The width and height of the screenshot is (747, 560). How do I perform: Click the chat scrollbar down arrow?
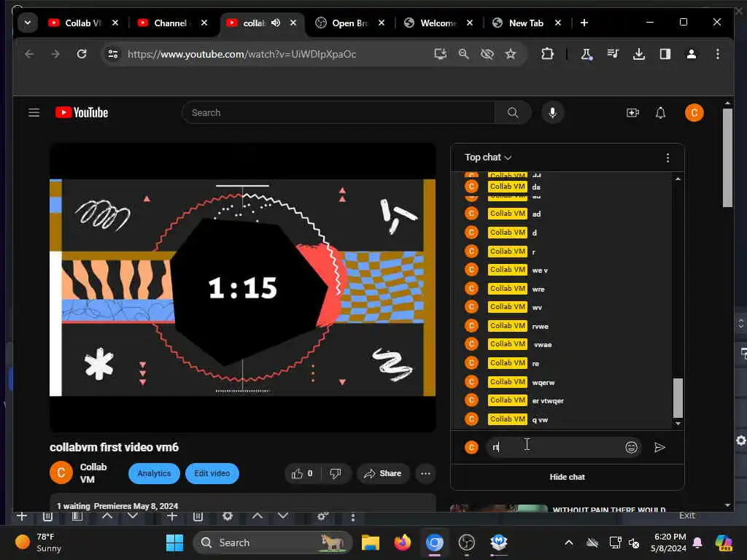(678, 424)
